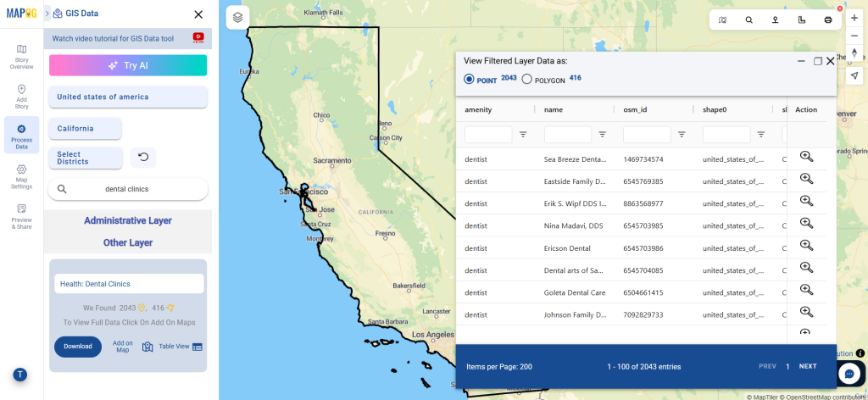Screen dimensions: 868x400
Task: Open Map Settings in the sidebar
Action: (x=21, y=176)
